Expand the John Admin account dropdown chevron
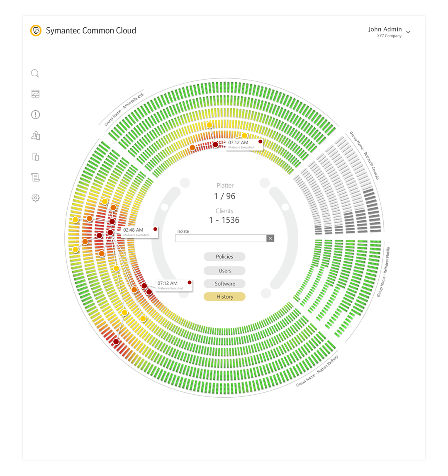 [408, 32]
